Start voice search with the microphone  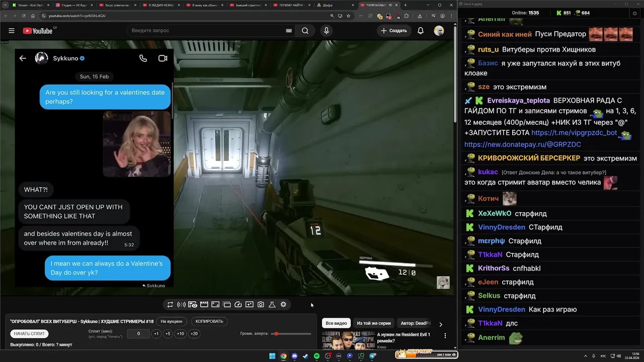point(327,31)
